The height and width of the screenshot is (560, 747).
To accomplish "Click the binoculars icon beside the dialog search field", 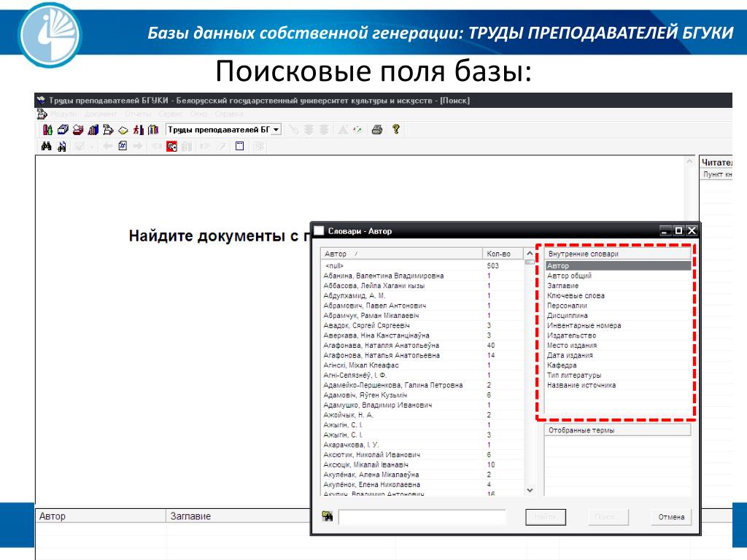I will click(328, 516).
